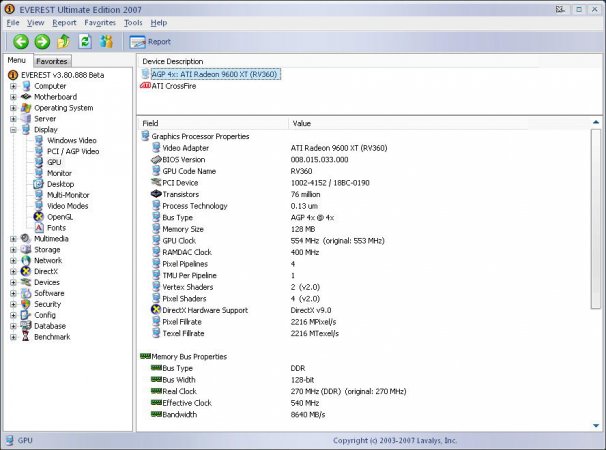Expand the Computer tree node
The width and height of the screenshot is (606, 450).
(x=13, y=86)
